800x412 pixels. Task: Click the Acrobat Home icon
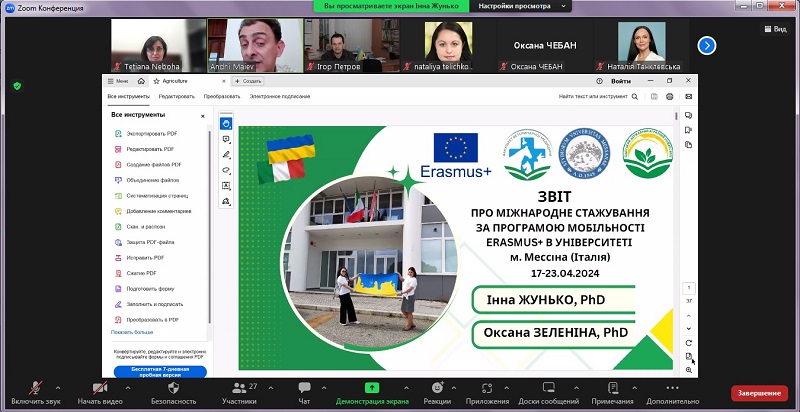141,80
